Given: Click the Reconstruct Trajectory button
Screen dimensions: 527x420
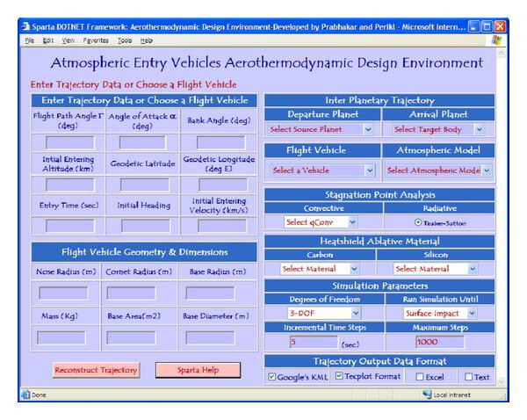Looking at the screenshot, I should [x=96, y=370].
